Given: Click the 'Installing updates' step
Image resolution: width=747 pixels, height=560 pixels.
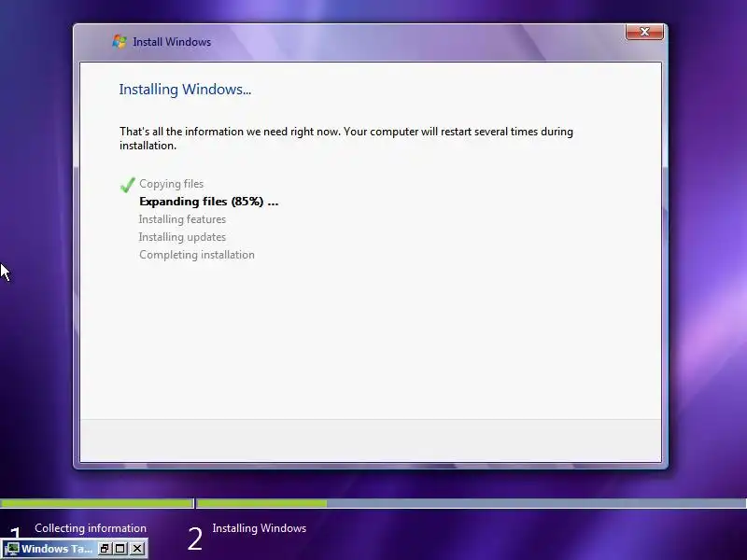Looking at the screenshot, I should coord(182,237).
